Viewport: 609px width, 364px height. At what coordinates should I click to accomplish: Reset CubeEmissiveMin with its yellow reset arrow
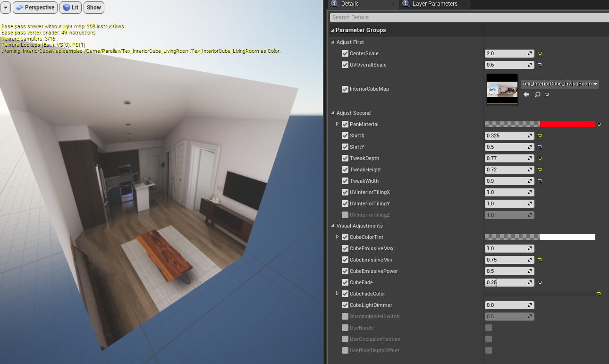click(540, 259)
